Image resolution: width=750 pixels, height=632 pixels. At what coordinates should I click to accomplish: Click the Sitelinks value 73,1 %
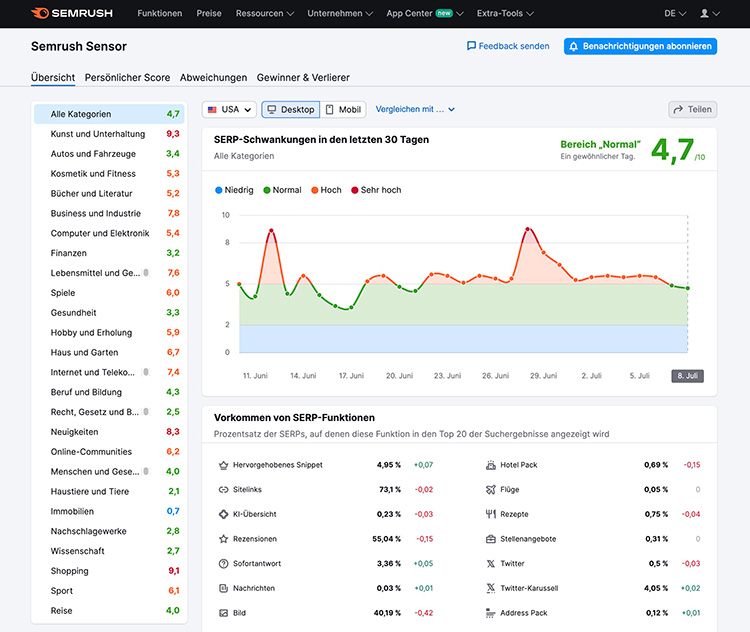click(390, 489)
